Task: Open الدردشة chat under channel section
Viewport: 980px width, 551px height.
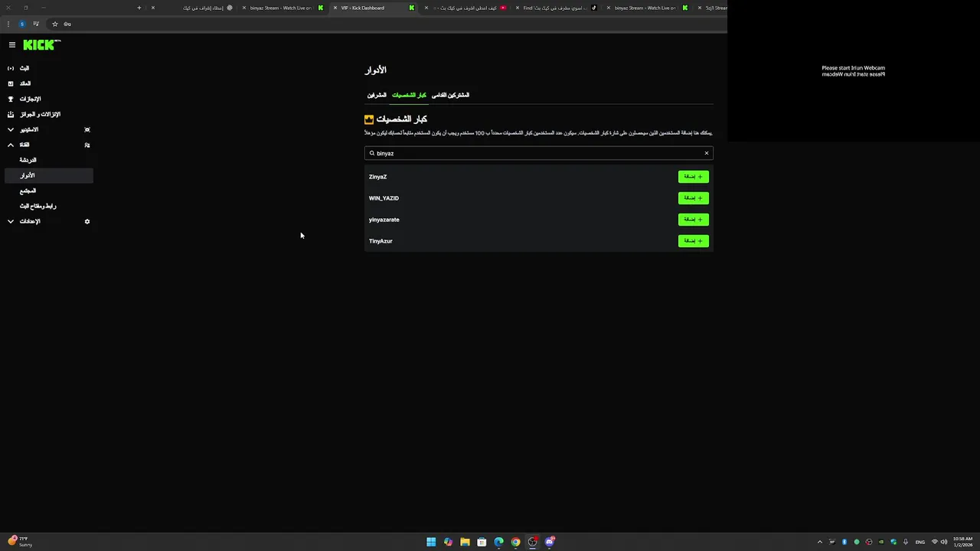Action: [28, 160]
